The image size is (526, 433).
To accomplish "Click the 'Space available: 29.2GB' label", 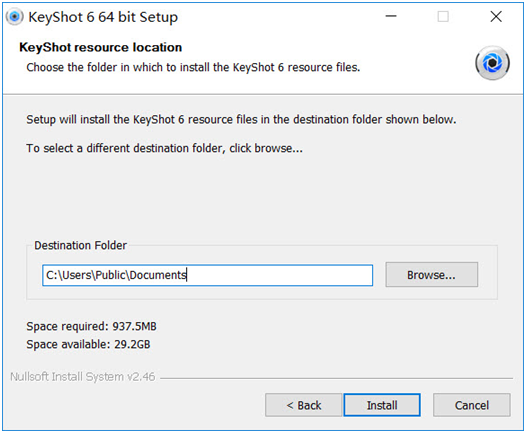I will point(89,344).
